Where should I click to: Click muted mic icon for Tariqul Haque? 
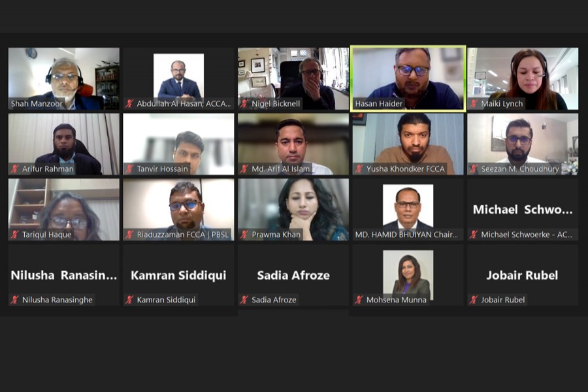click(14, 235)
